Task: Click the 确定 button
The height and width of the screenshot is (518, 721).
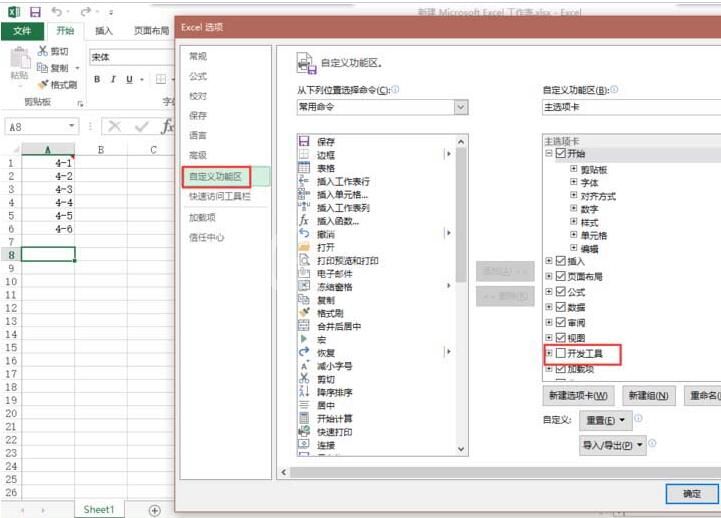Action: point(692,494)
